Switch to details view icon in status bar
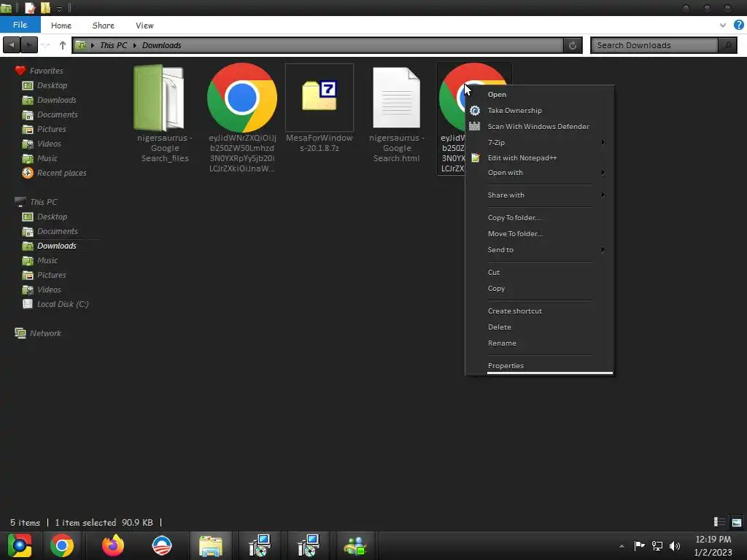747x560 pixels. coord(719,522)
